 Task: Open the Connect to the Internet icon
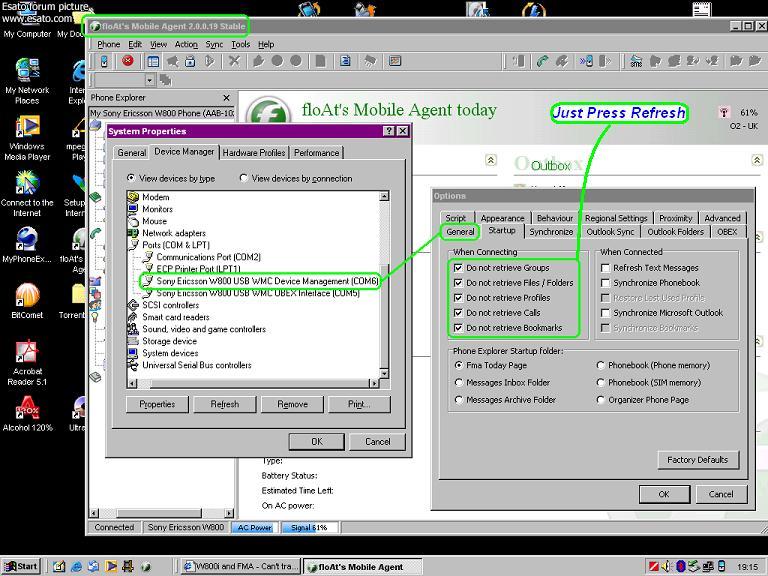[27, 194]
